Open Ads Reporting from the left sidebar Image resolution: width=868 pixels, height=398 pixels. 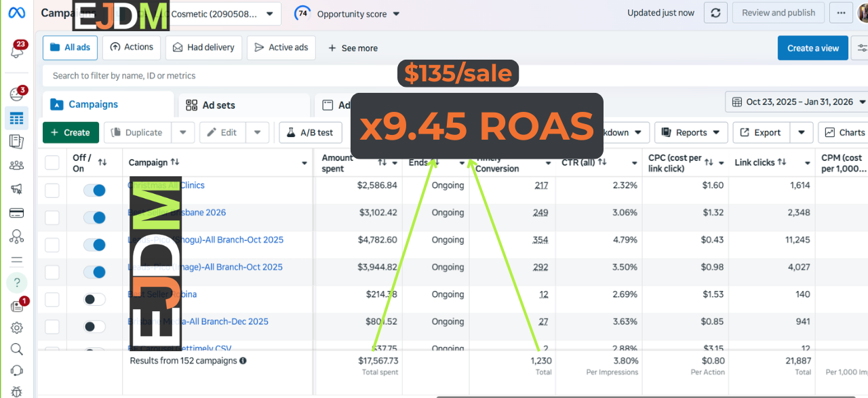coord(17,141)
